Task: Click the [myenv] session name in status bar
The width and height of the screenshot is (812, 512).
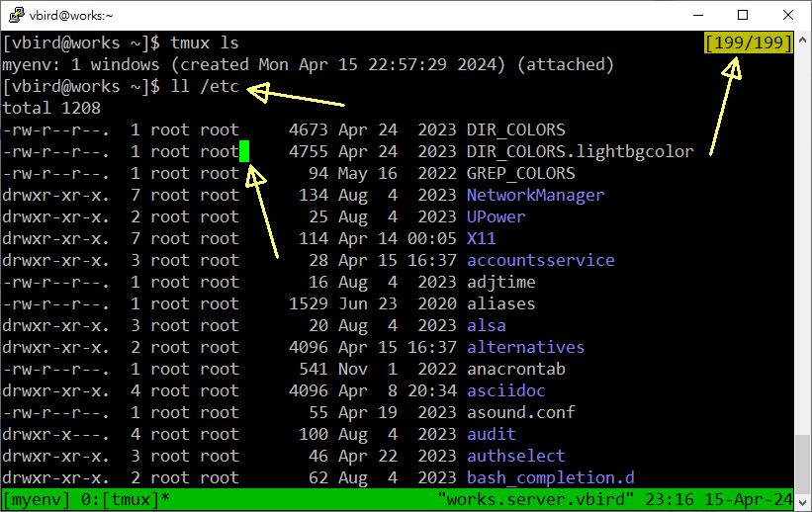Action: click(37, 499)
